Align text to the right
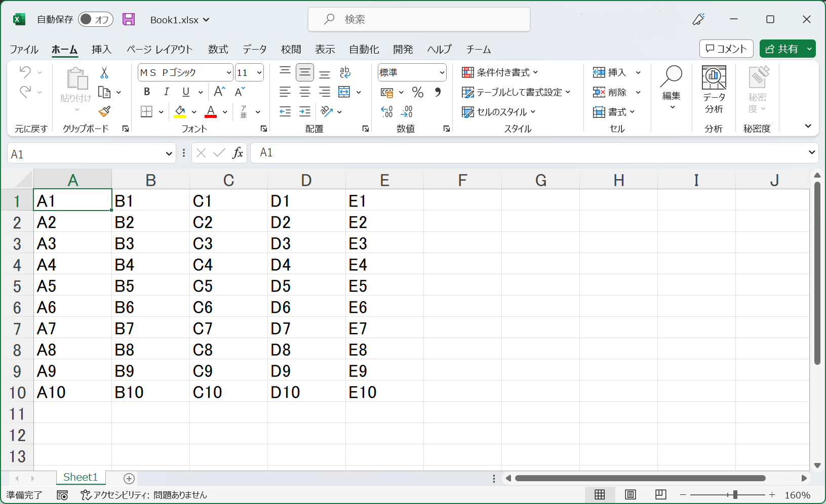The height and width of the screenshot is (504, 826). tap(325, 92)
